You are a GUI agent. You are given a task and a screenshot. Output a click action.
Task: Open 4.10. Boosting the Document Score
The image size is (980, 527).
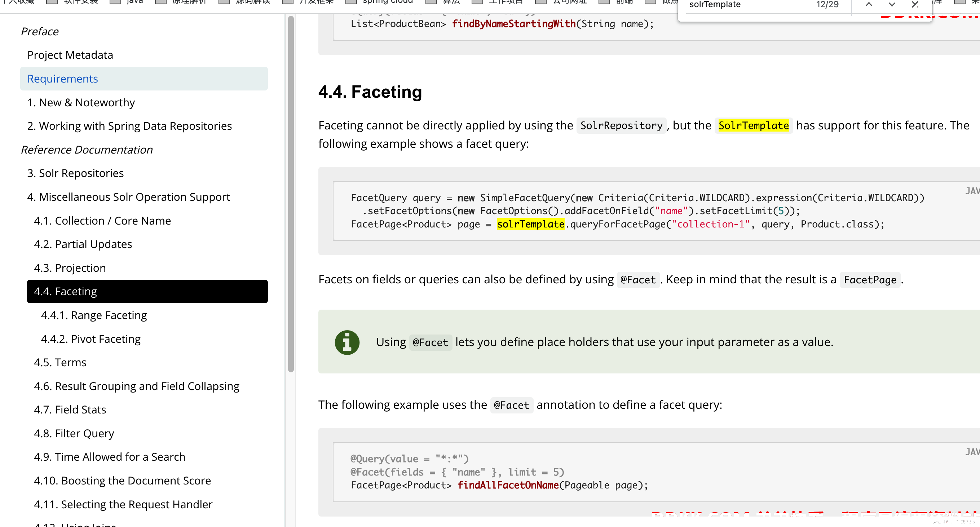pos(122,481)
